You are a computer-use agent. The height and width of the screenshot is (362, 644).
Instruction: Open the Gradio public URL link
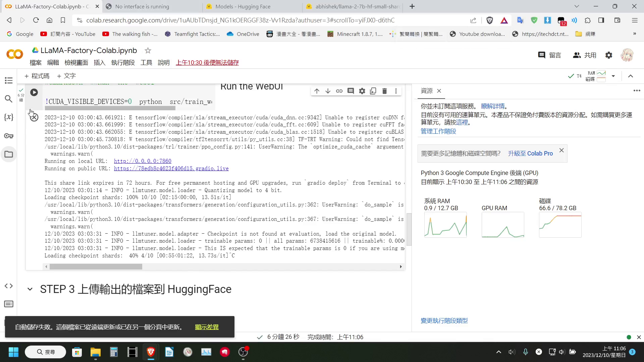click(172, 168)
